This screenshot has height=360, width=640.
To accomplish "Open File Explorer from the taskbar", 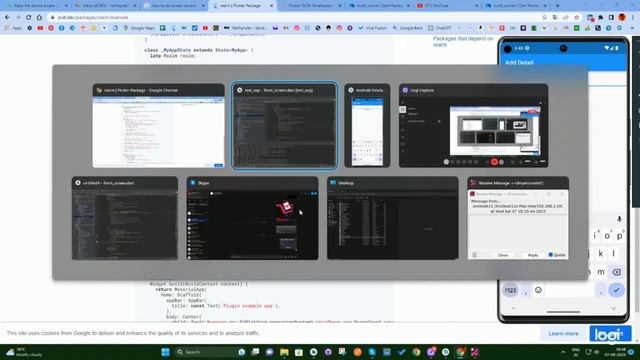I will click(284, 352).
